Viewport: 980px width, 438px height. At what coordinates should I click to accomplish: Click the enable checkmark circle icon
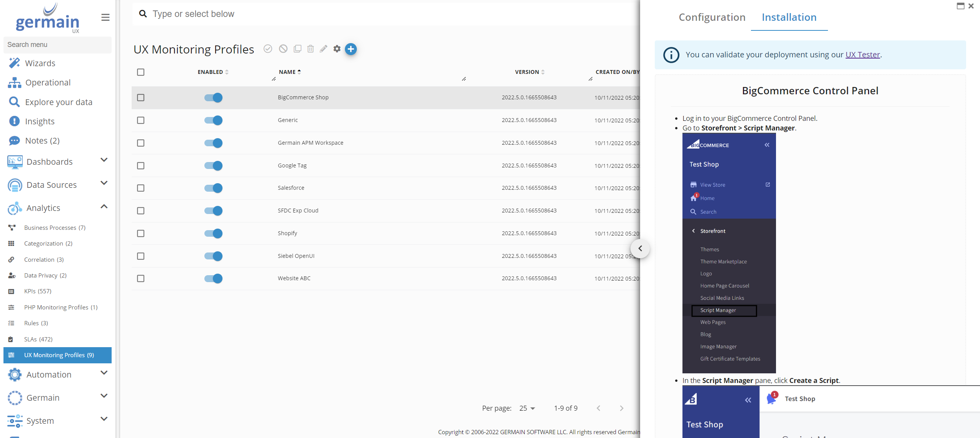(268, 49)
